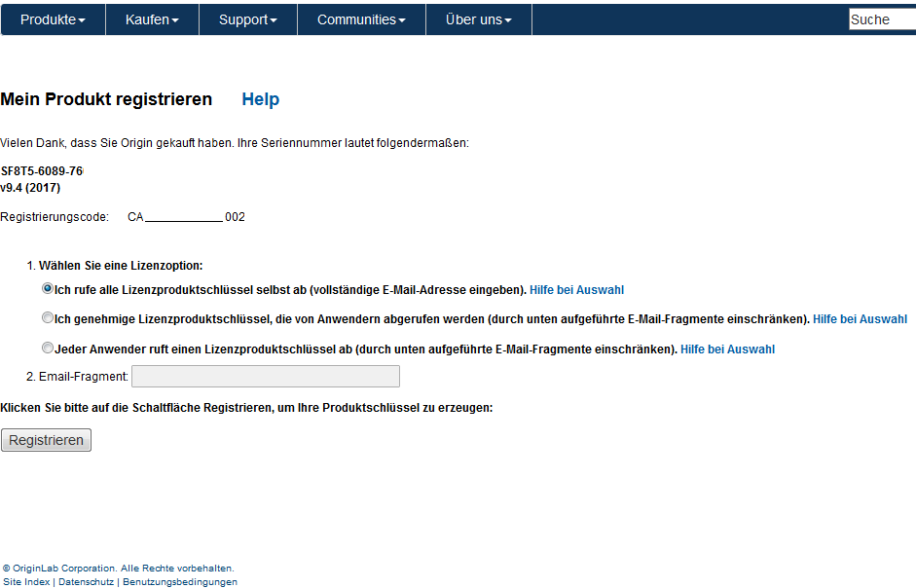Select 'Ich rufe alle Lizenzproduktschlüssel selbst ab' option

click(x=48, y=288)
